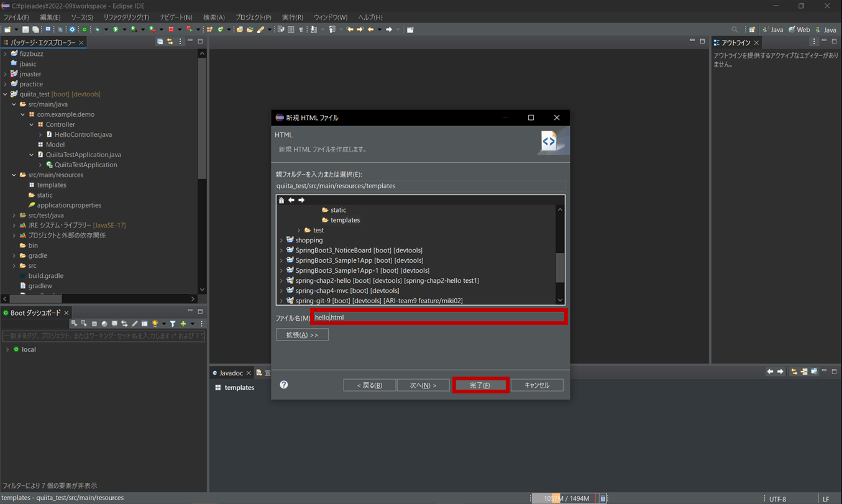842x504 pixels.
Task: Click the pencil edit icon in Boot Dashboard
Action: (135, 324)
